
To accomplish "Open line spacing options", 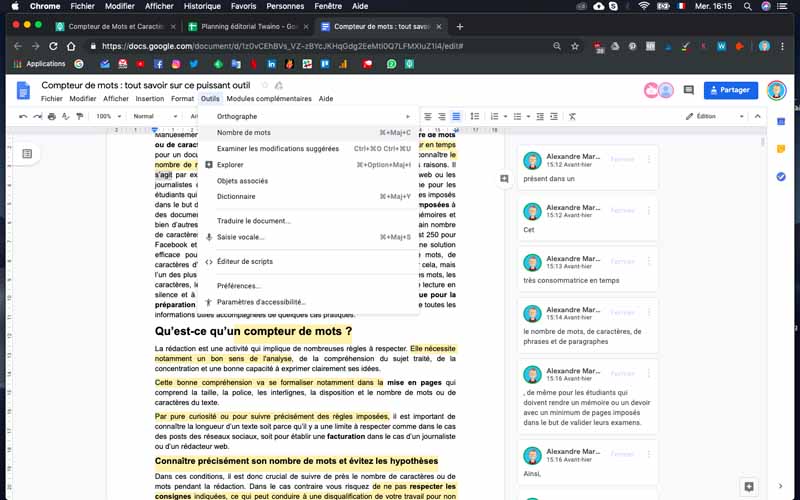I will tap(474, 116).
